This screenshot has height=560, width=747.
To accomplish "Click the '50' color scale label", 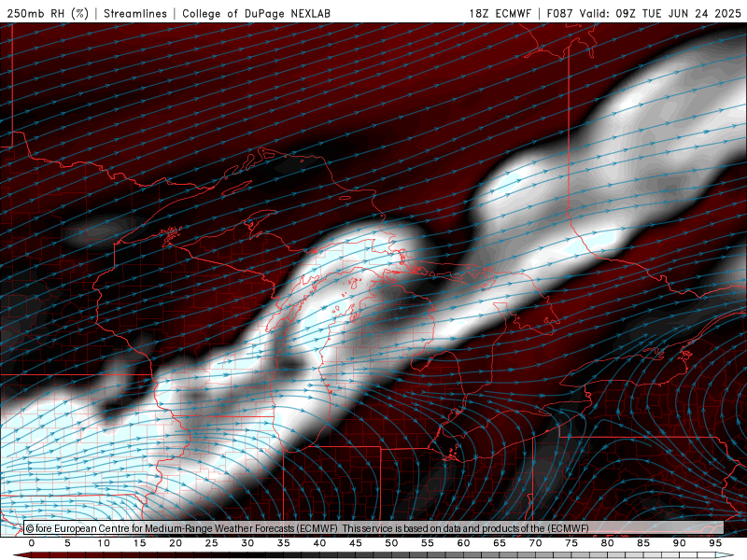I will click(391, 543).
